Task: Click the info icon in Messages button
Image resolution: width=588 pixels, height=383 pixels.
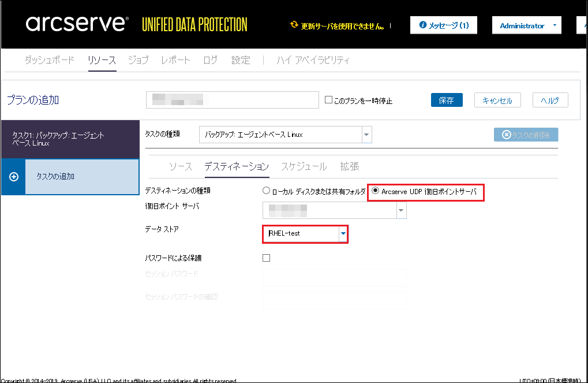Action: pyautogui.click(x=422, y=25)
